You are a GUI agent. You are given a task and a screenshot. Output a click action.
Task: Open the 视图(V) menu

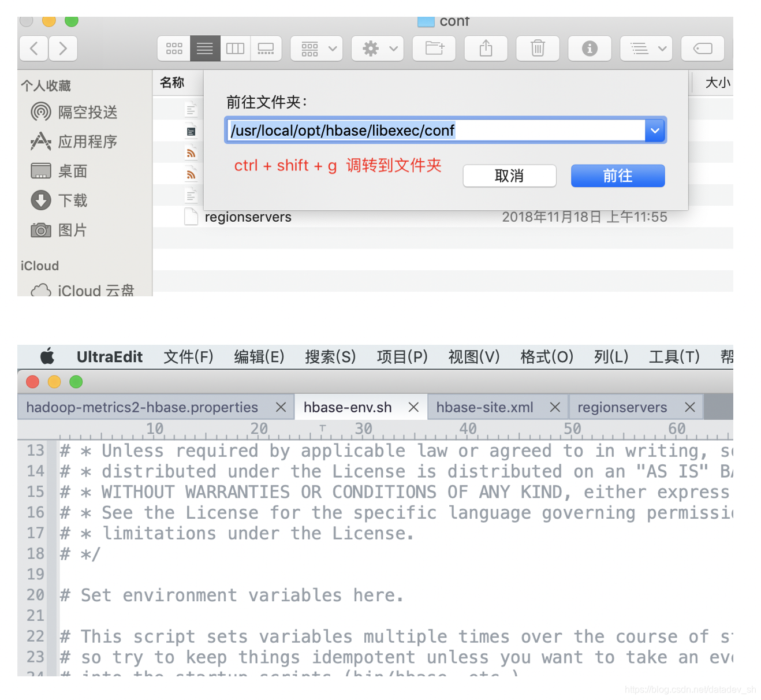click(474, 357)
